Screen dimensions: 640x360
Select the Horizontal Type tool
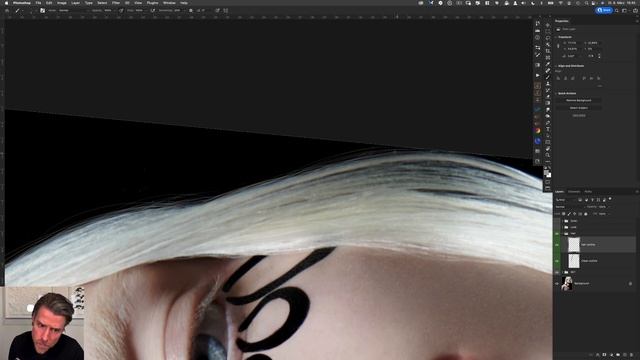coord(548,129)
